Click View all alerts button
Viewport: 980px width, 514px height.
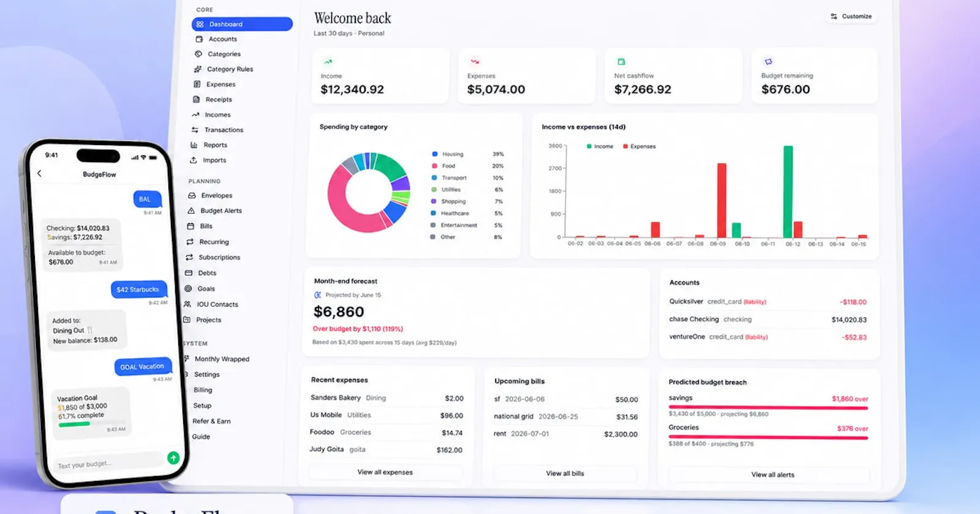773,475
